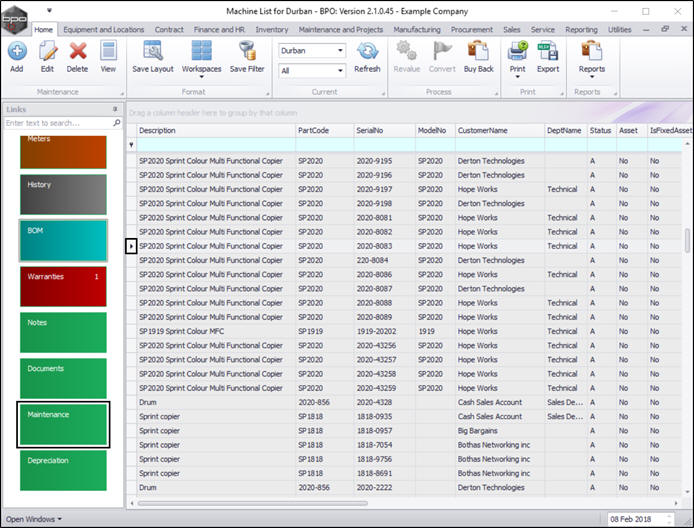This screenshot has width=694, height=528.
Task: Open the All filter dropdown
Action: click(340, 71)
